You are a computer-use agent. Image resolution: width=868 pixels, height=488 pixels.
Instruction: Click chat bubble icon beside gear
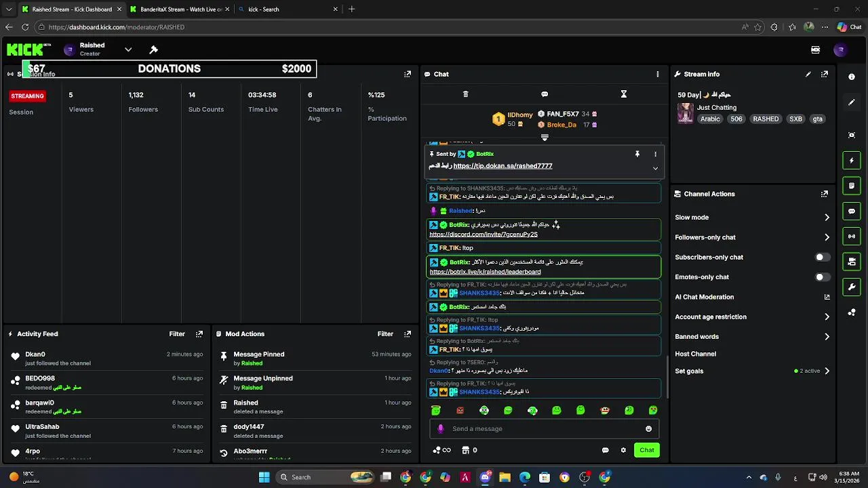point(605,450)
